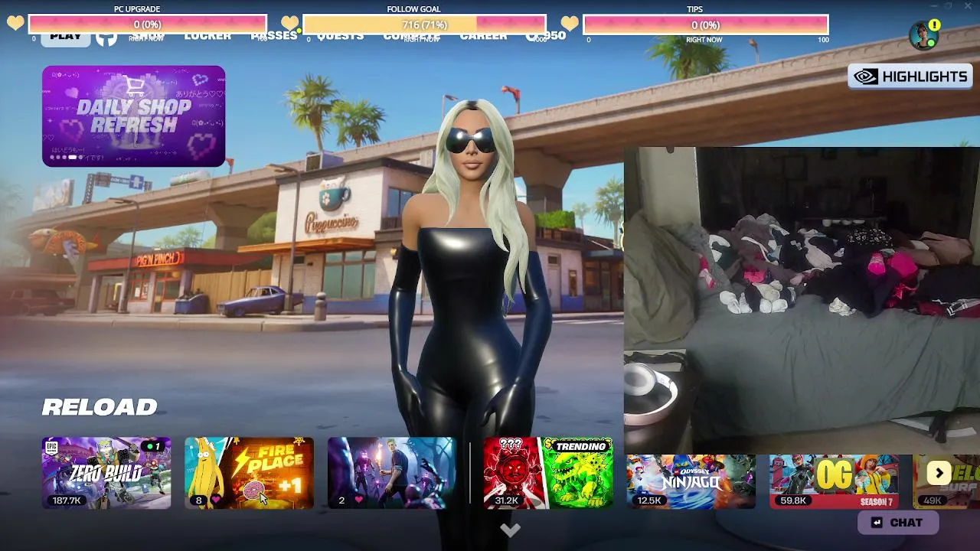Click the V-Bucks 950 balance
Viewport: 980px width, 551px height.
(546, 35)
